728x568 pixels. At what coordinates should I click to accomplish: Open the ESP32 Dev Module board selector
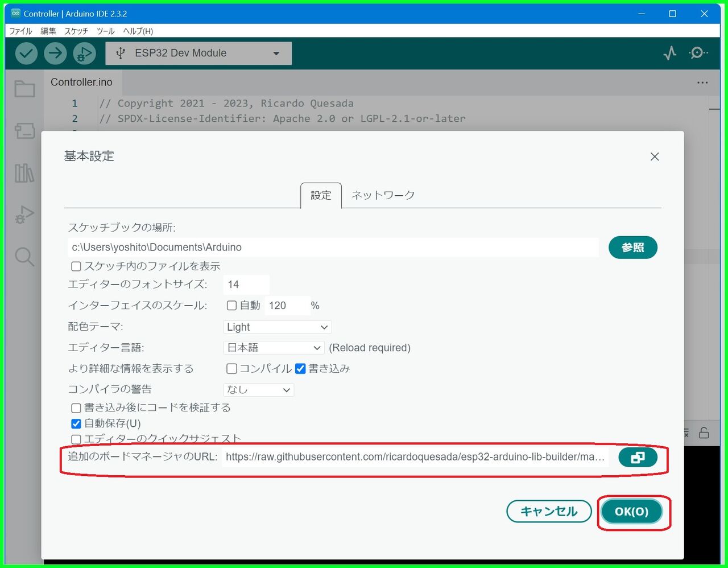pyautogui.click(x=198, y=53)
